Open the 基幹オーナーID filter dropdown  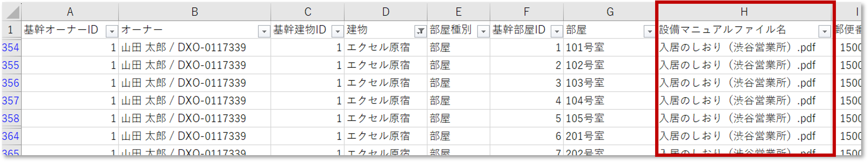click(112, 31)
